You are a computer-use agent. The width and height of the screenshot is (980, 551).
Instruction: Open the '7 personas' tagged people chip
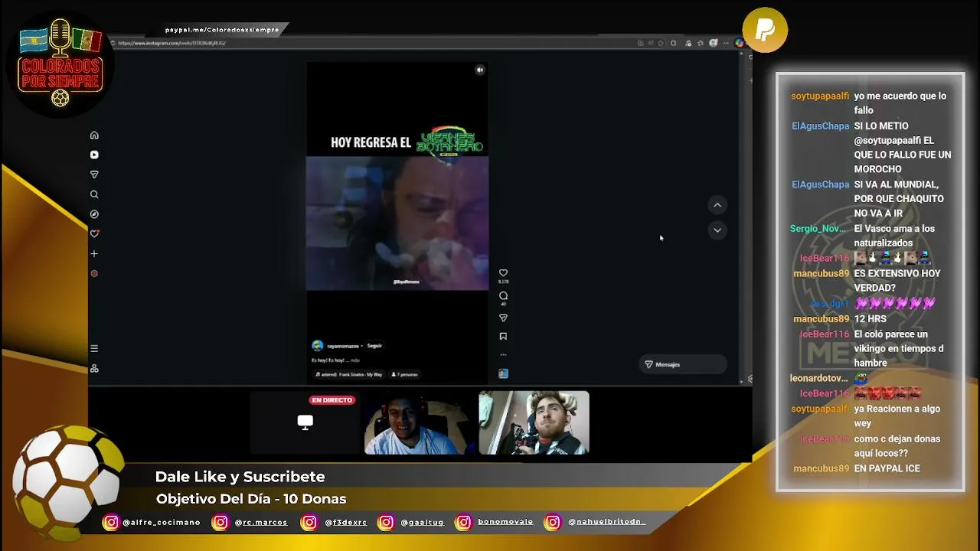point(404,374)
